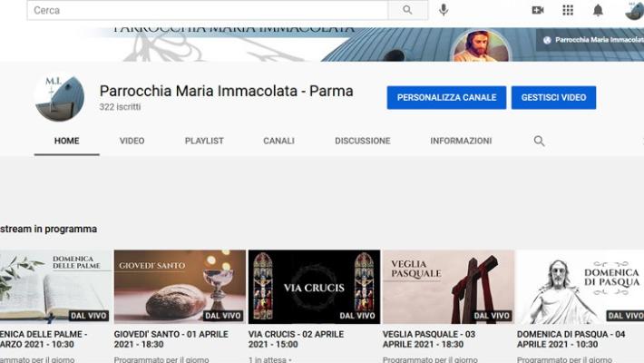Open the CANALI tab
Screen dimensions: 644x363
pos(278,141)
